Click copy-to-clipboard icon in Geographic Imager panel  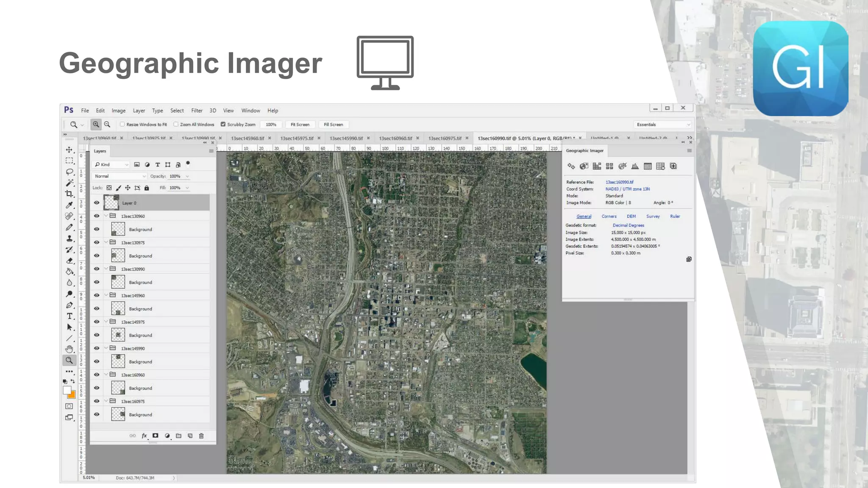coord(689,259)
